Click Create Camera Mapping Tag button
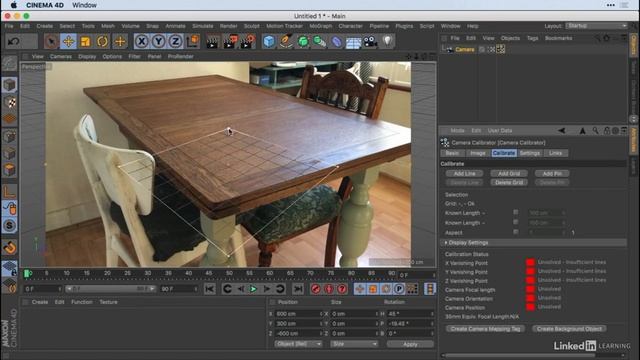Screen dimensions: 640x360 pos(485,329)
